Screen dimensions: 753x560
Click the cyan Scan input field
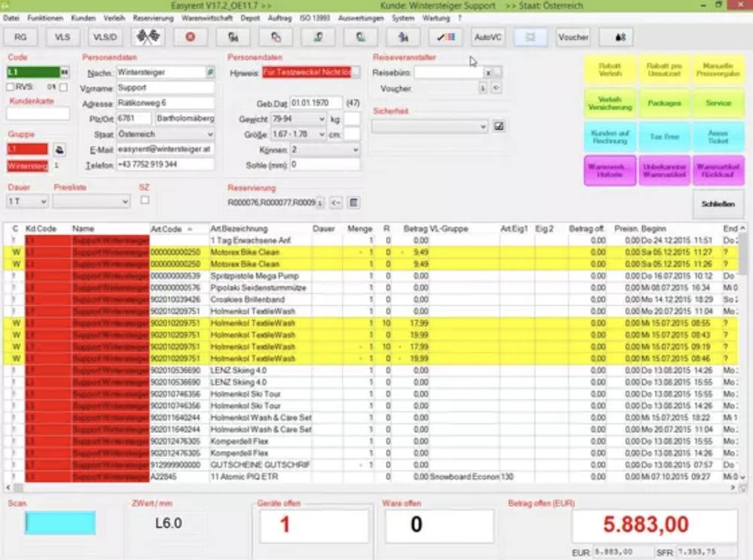pos(60,522)
